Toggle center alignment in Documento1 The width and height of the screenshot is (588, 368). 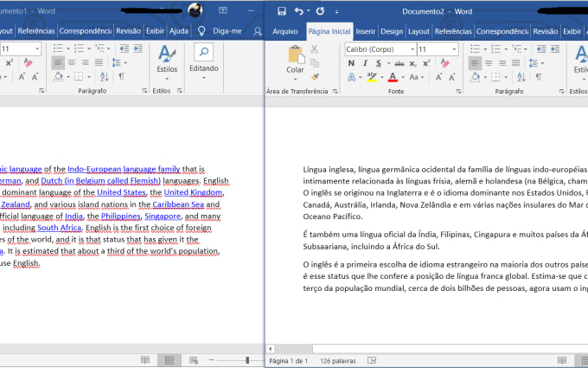[72, 62]
